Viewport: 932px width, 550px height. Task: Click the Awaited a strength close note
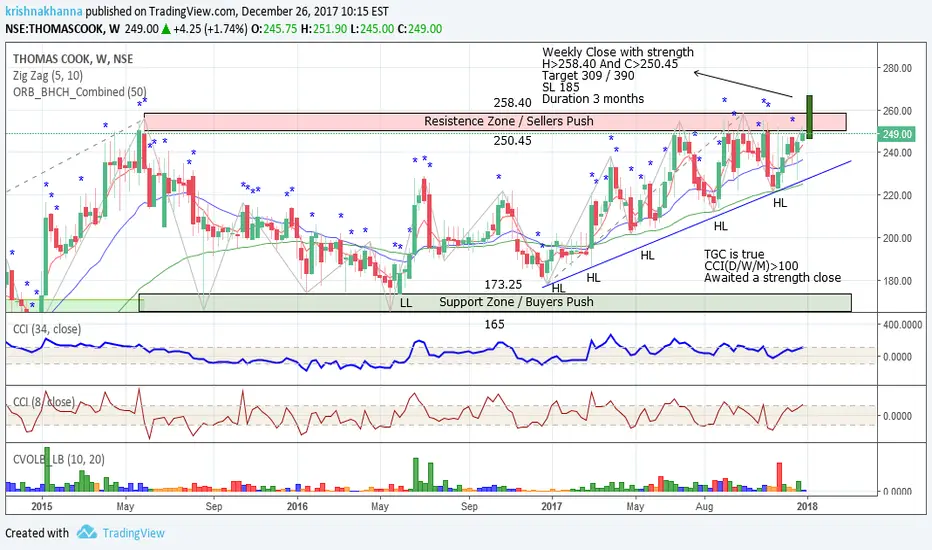(773, 278)
